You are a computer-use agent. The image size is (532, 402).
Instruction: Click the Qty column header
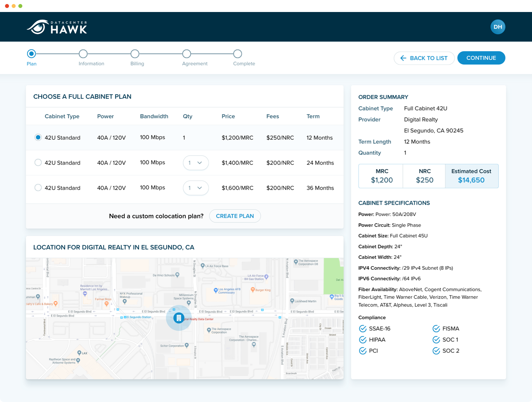coord(188,116)
